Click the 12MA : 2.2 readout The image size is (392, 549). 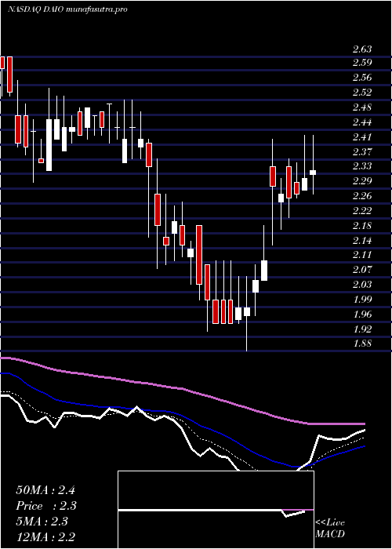pos(45,537)
